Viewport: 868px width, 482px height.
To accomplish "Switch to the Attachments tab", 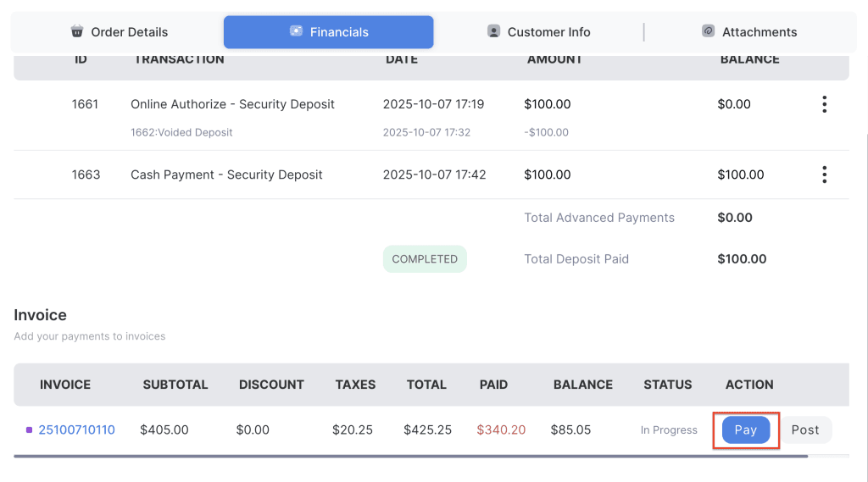I will [x=759, y=32].
